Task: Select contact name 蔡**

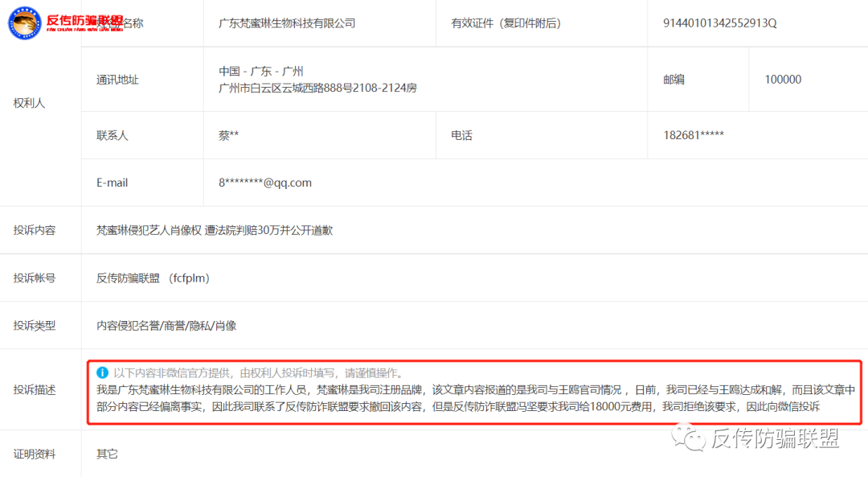Action: pyautogui.click(x=228, y=136)
